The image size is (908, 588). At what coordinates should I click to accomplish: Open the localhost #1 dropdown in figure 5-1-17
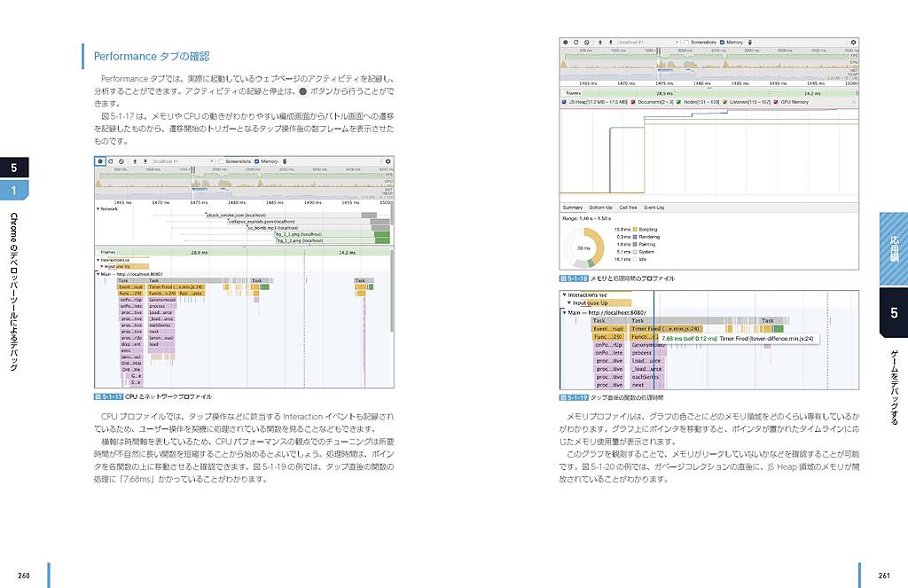(184, 161)
